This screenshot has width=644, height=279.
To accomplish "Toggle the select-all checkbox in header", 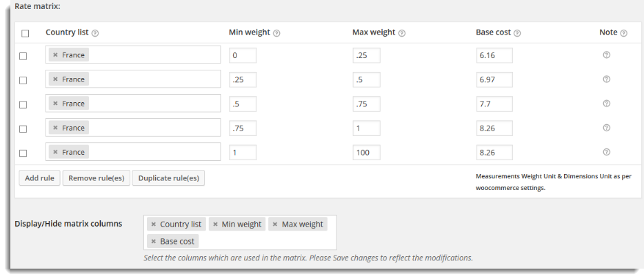I will click(25, 33).
